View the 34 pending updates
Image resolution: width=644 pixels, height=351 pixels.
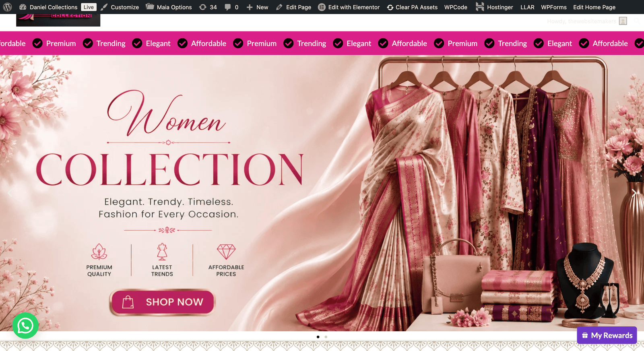(x=208, y=7)
